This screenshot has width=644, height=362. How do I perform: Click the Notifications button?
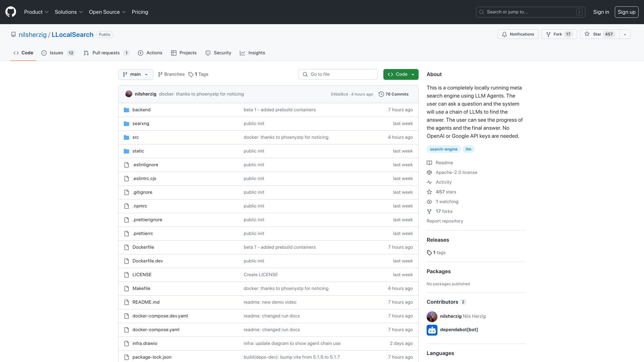click(x=518, y=35)
